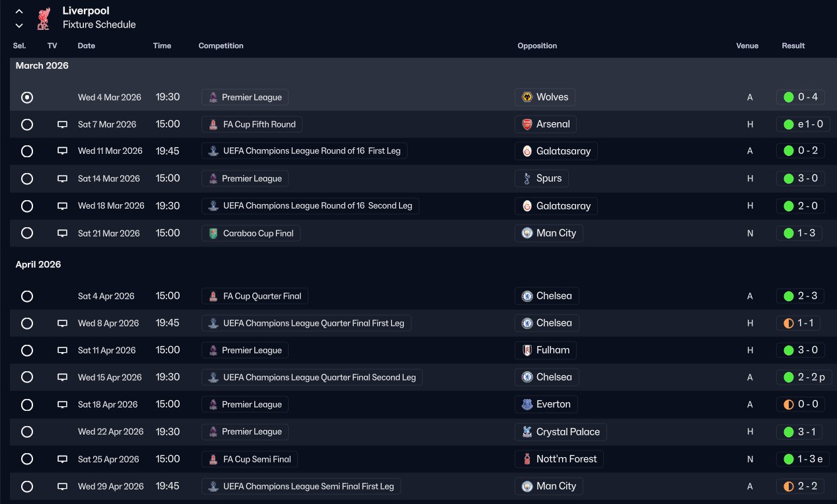Screen dimensions: 837x504
Task: Click the Spurs club badge icon
Action: point(527,178)
